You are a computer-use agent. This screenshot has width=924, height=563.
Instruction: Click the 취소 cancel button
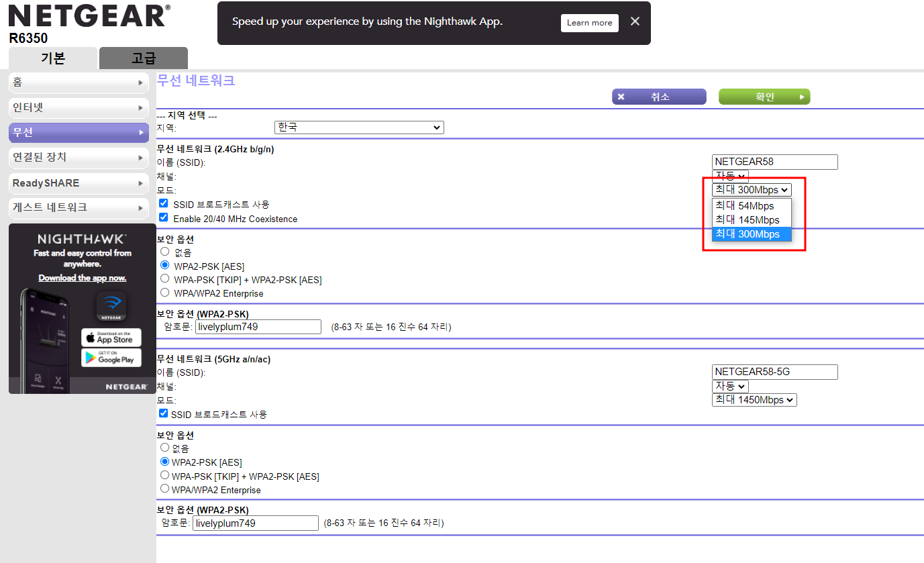click(x=659, y=97)
